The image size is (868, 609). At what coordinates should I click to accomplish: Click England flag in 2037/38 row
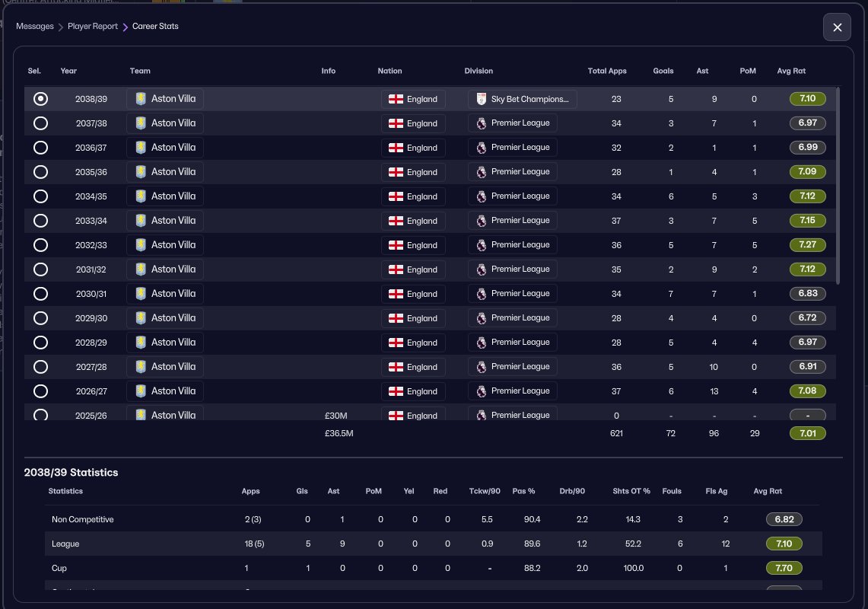point(396,123)
